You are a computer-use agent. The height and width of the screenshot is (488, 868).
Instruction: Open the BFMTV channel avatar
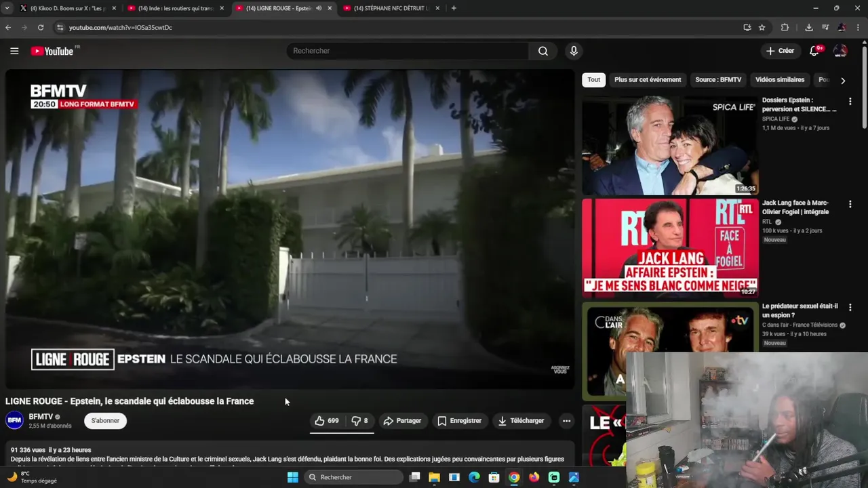click(x=14, y=421)
